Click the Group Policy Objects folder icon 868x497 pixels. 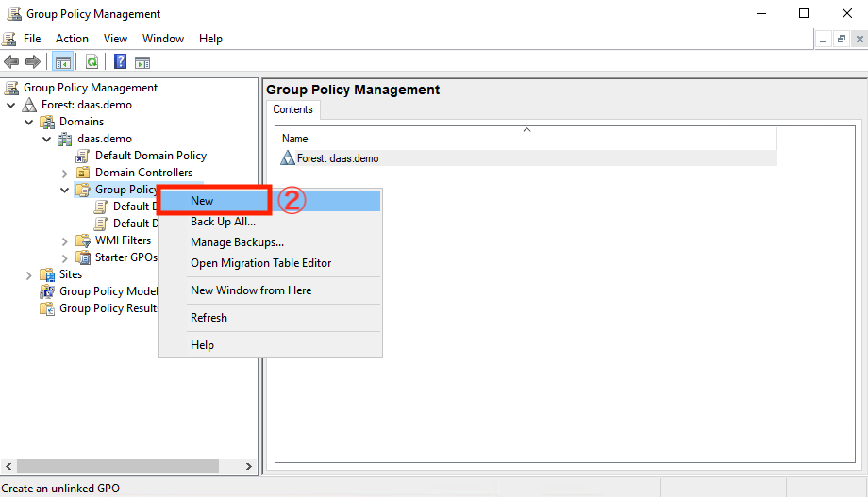[83, 190]
